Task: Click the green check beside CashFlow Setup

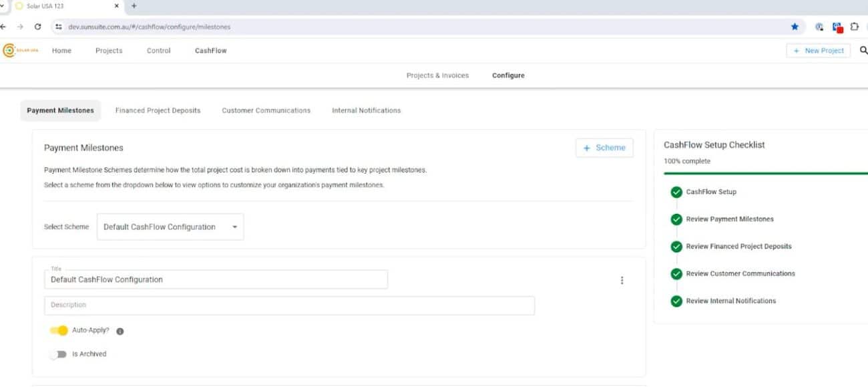Action: 676,192
